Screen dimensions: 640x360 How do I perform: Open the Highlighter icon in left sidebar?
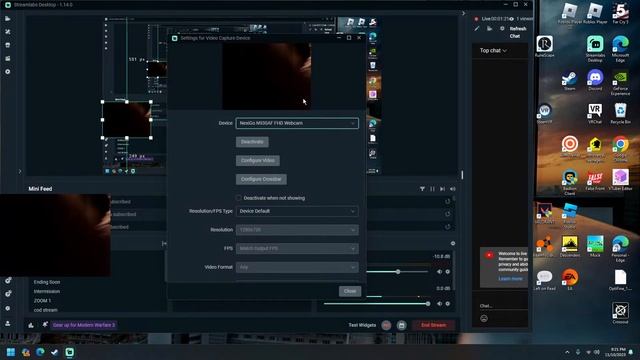8,58
